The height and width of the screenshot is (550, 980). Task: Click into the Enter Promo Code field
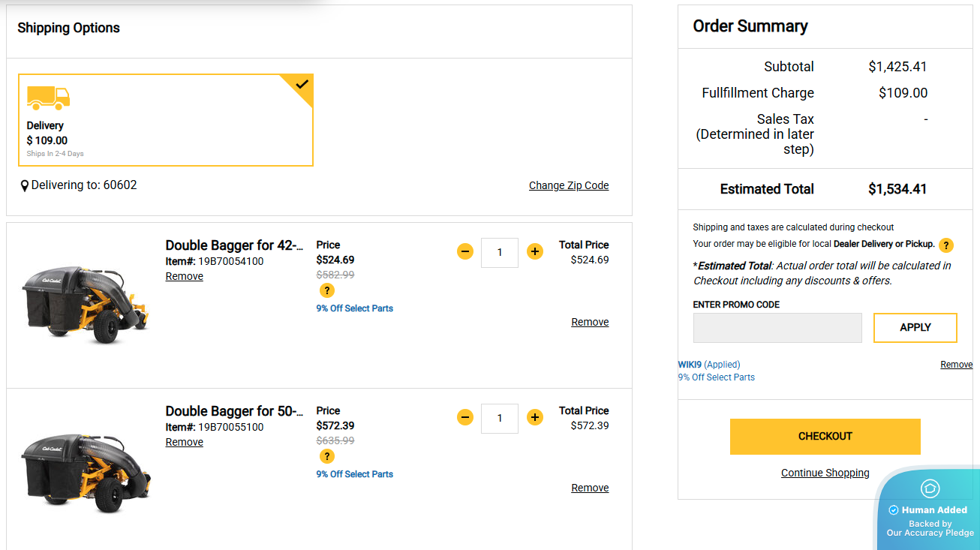[777, 328]
